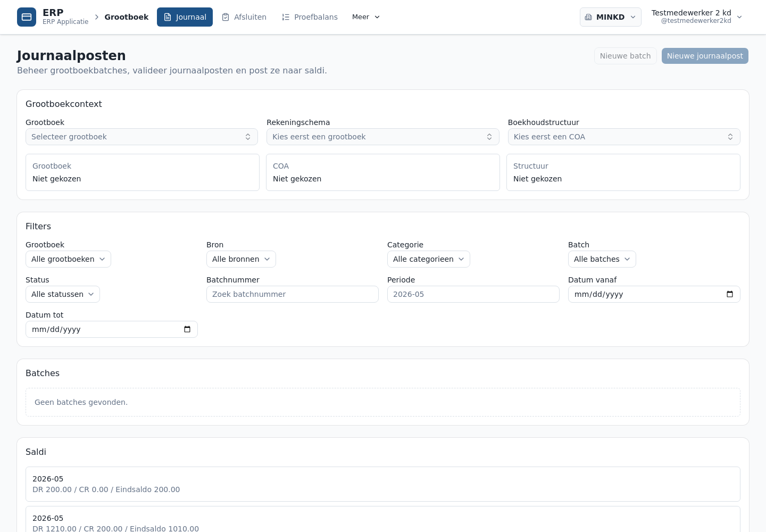Expand the Alle statussen filter

pos(63,294)
